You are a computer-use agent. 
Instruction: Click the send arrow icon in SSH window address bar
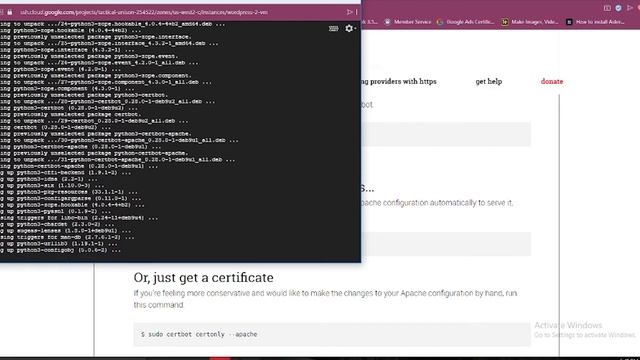tap(349, 12)
